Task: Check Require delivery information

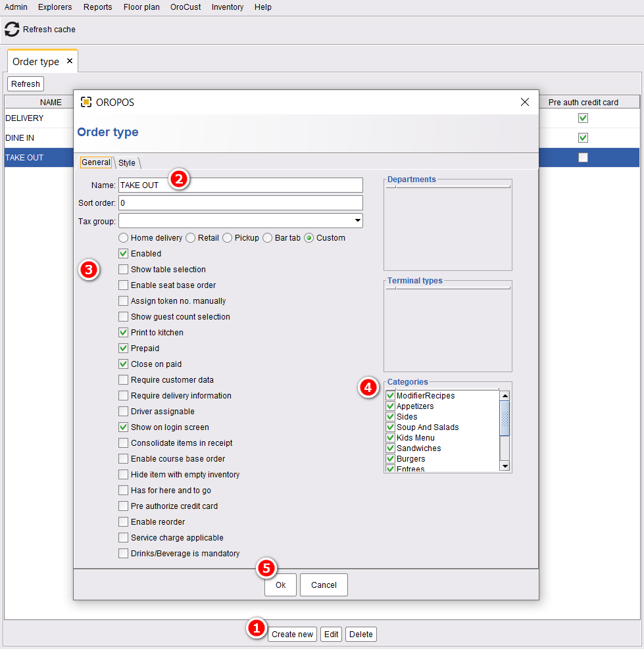Action: pyautogui.click(x=123, y=396)
